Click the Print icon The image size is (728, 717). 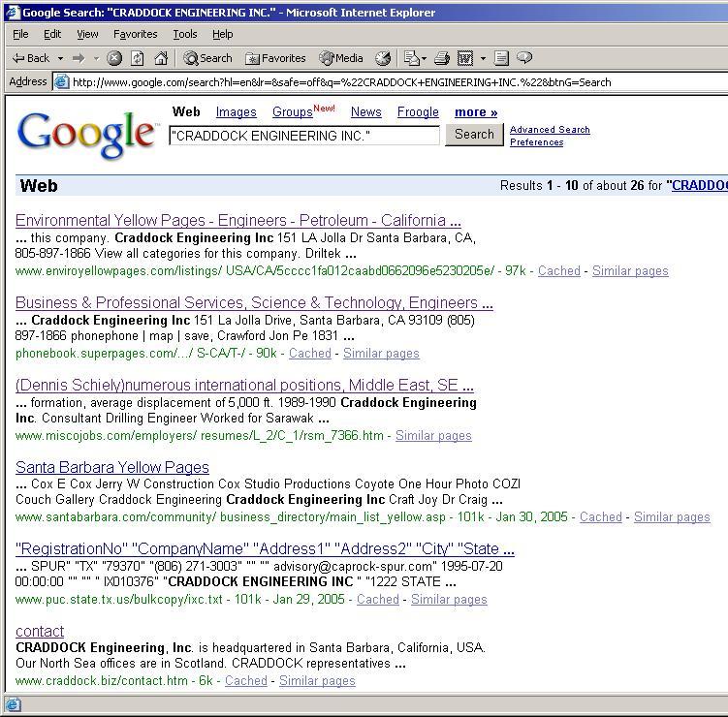[x=441, y=58]
